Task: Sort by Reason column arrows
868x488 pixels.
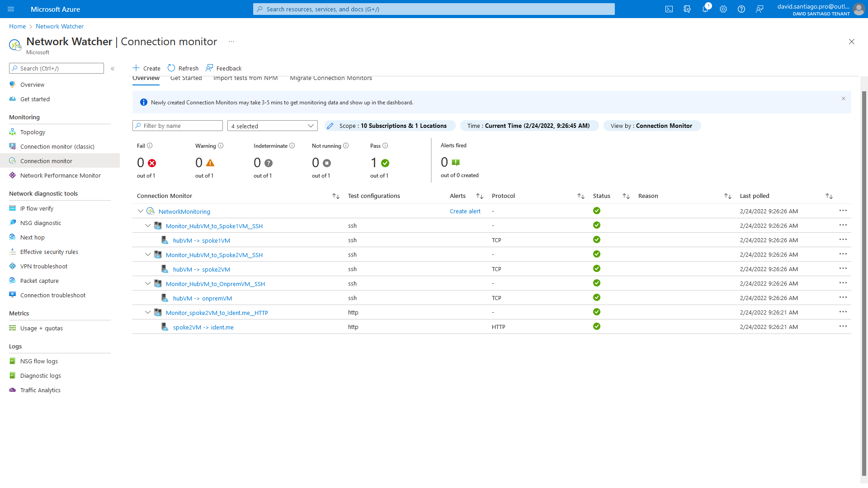Action: pos(728,196)
